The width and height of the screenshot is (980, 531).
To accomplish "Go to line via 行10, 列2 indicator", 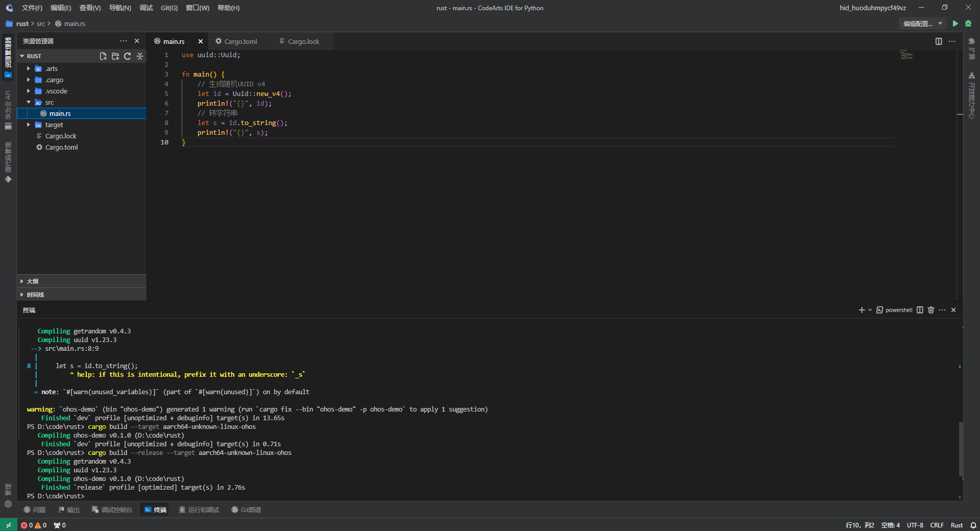I will [860, 525].
